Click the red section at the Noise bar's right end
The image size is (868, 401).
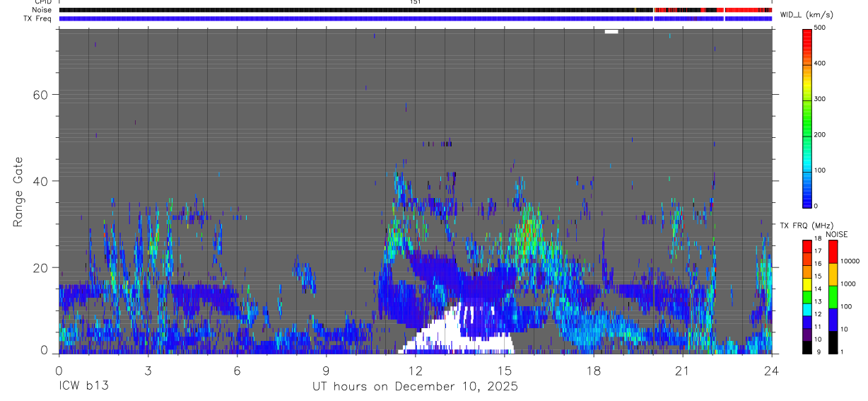[749, 10]
